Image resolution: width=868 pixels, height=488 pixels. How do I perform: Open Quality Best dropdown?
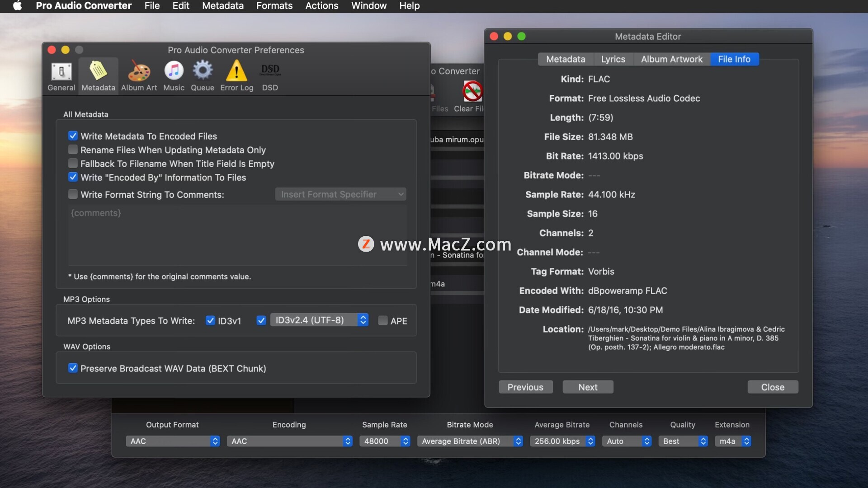(x=683, y=441)
